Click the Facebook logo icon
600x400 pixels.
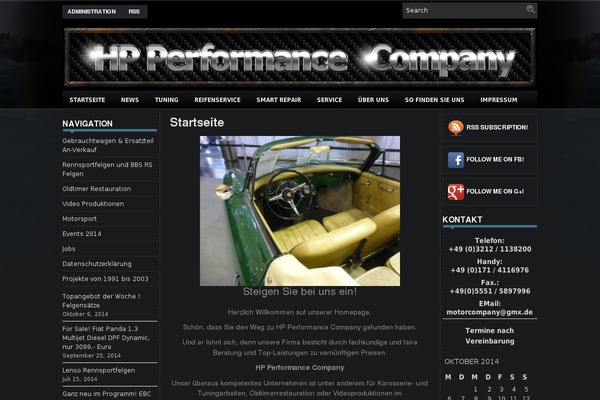456,160
